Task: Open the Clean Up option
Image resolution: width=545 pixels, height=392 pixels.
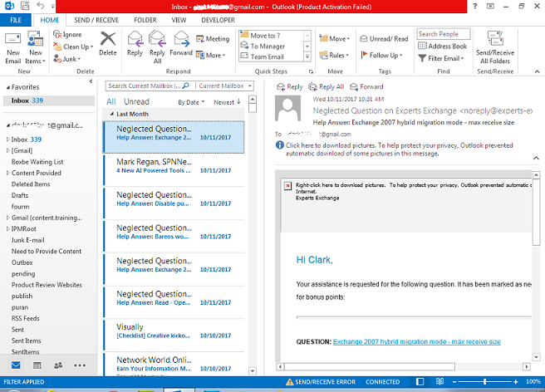Action: [73, 47]
